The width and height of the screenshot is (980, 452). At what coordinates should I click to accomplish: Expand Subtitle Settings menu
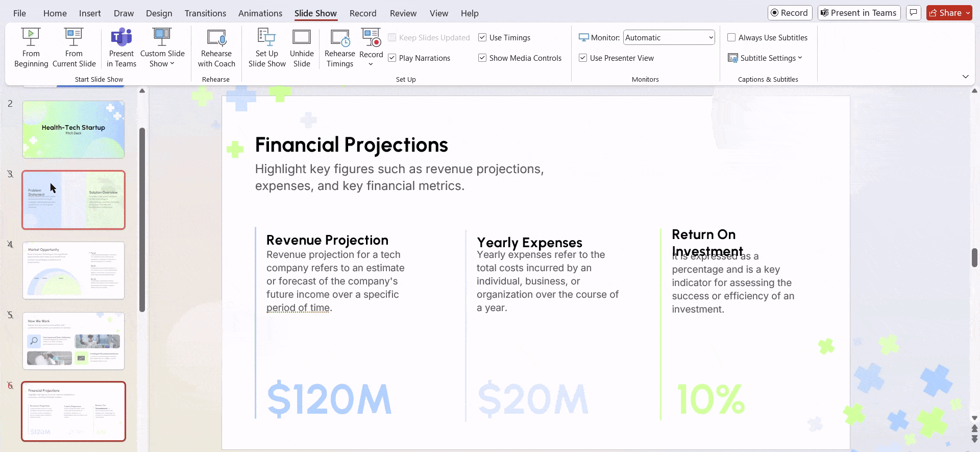(766, 58)
